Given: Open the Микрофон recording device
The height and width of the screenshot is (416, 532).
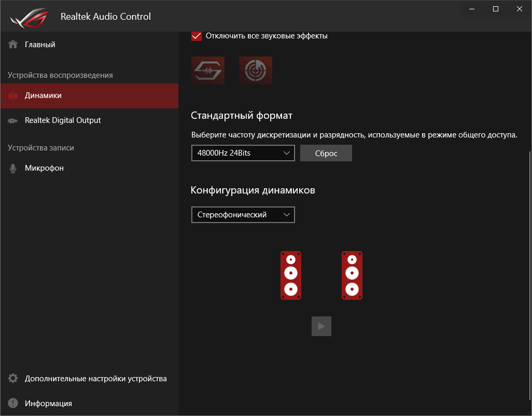Looking at the screenshot, I should [89, 168].
